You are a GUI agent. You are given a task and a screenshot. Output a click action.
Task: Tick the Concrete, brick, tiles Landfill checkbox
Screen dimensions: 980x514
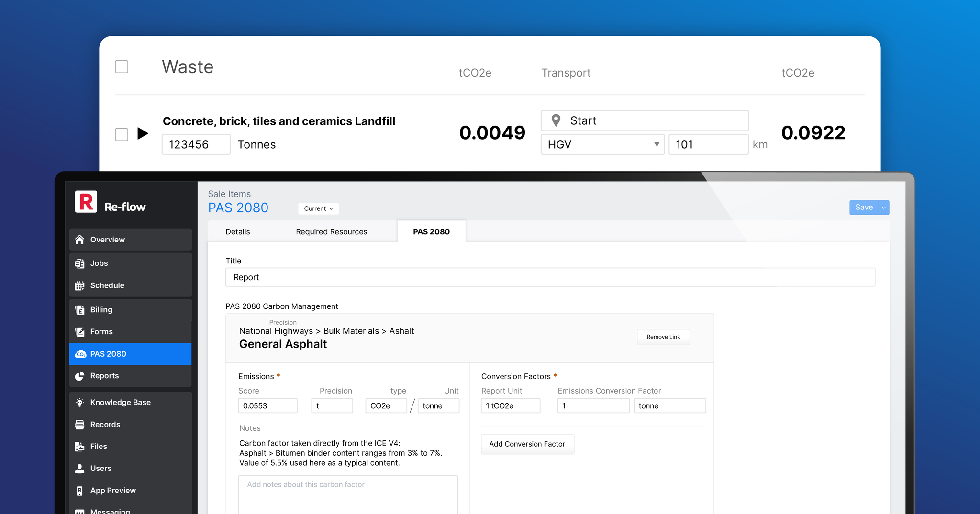coord(122,134)
